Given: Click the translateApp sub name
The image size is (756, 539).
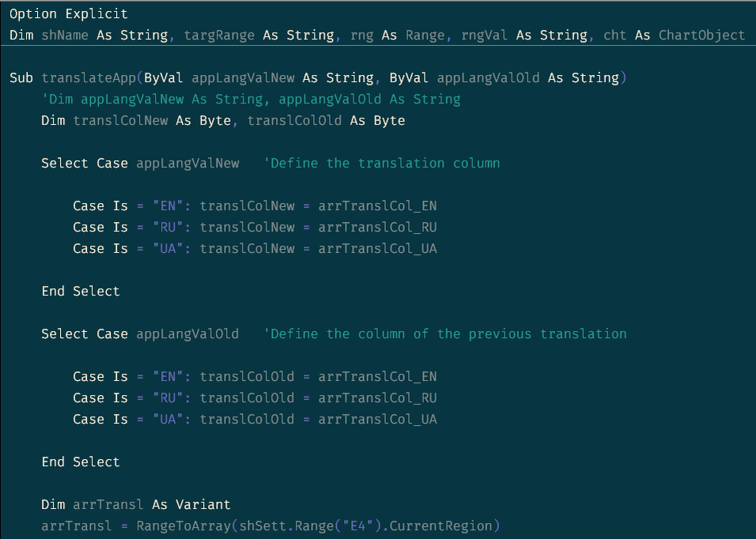Looking at the screenshot, I should 89,78.
